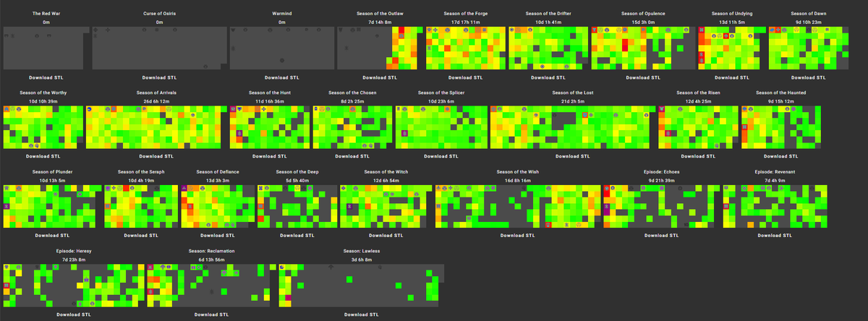Choose Season: Lawless heatmap
Viewport: 868px width, 321px height.
point(362,285)
